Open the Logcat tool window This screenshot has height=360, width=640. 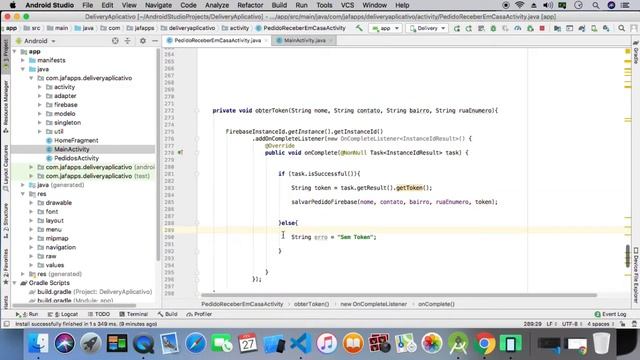click(63, 314)
